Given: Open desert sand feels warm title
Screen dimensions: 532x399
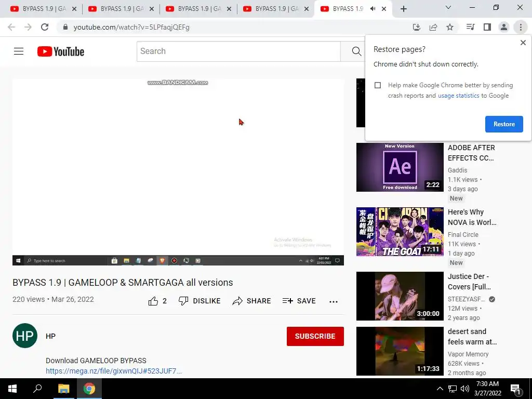Looking at the screenshot, I should tap(472, 337).
